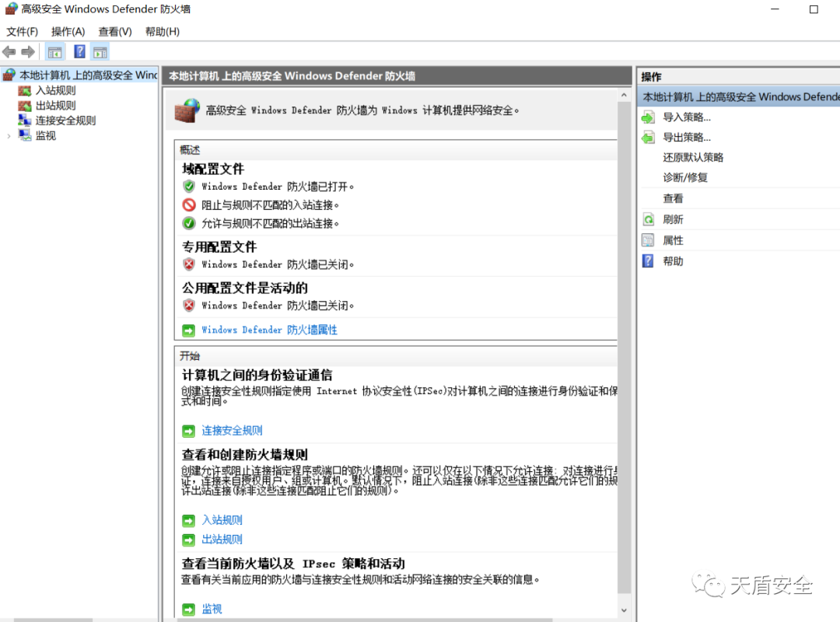Open the 文件(F) menu
The width and height of the screenshot is (840, 622).
(x=22, y=32)
